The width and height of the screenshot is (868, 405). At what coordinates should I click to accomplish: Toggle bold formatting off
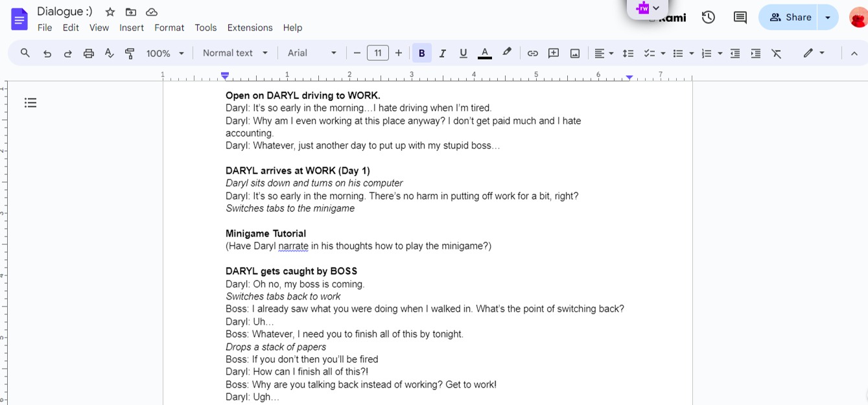coord(421,53)
